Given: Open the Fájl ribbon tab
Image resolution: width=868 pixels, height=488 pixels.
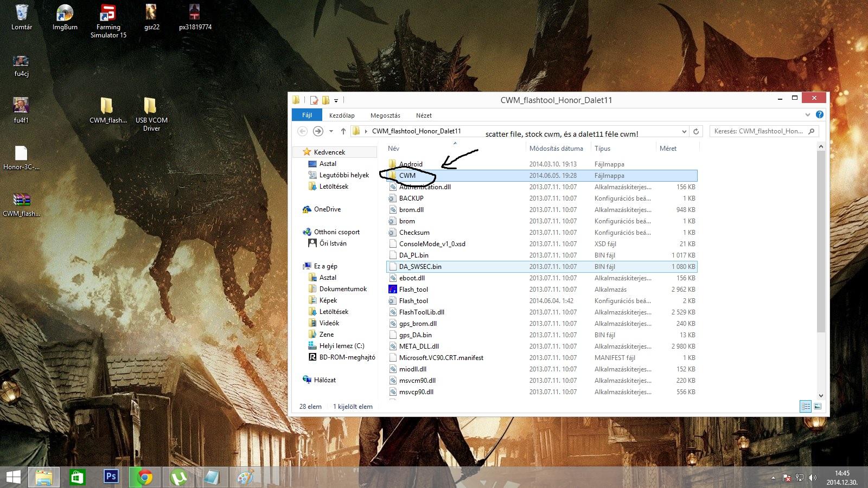Looking at the screenshot, I should click(307, 115).
